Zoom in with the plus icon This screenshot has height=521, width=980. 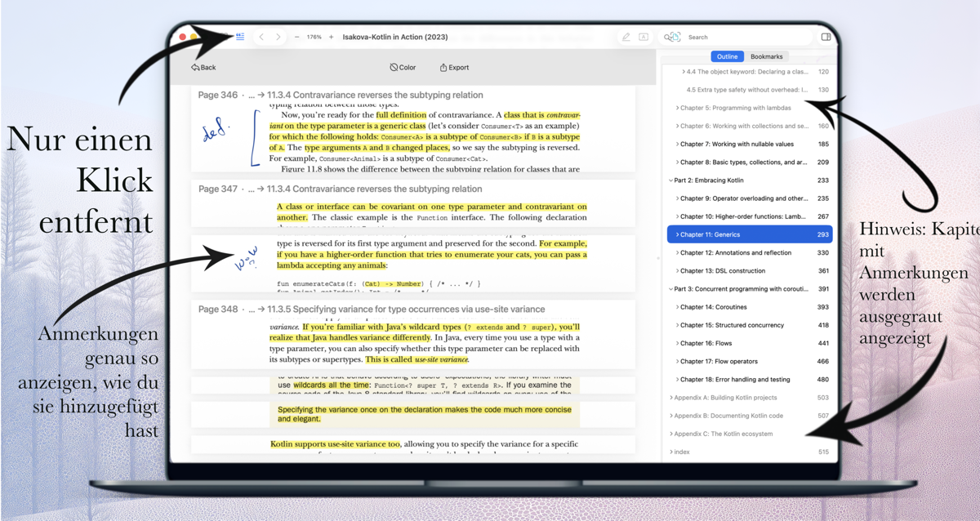click(x=331, y=37)
